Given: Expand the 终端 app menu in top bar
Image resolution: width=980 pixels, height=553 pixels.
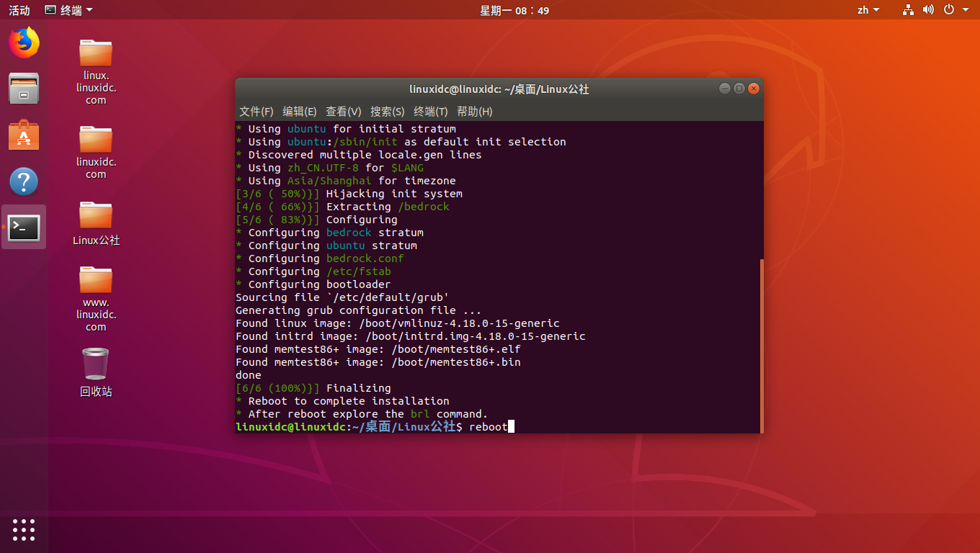Looking at the screenshot, I should [68, 10].
